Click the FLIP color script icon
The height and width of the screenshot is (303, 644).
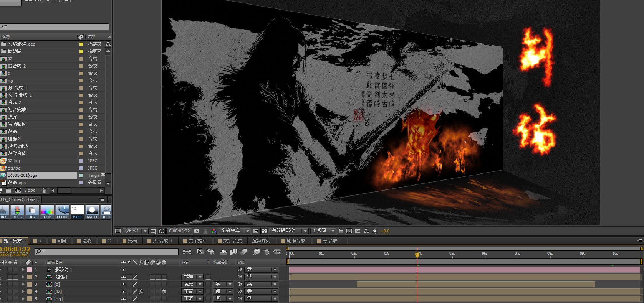(x=47, y=212)
